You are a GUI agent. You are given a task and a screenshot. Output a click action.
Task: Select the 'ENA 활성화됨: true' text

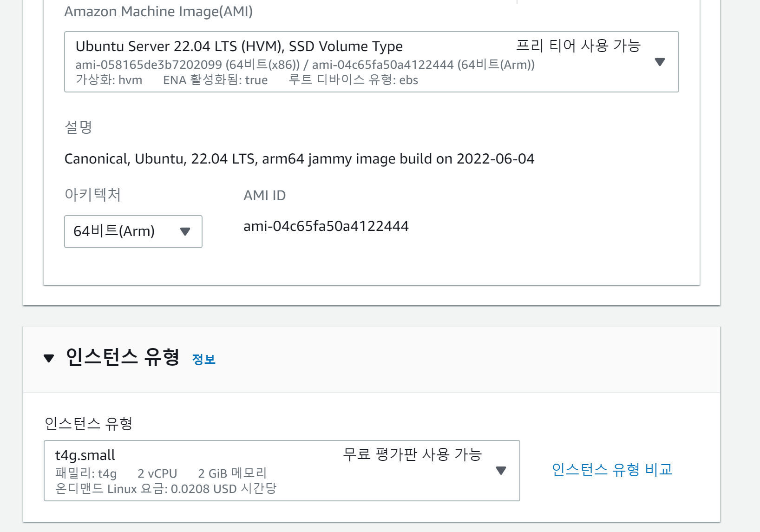[x=216, y=80]
